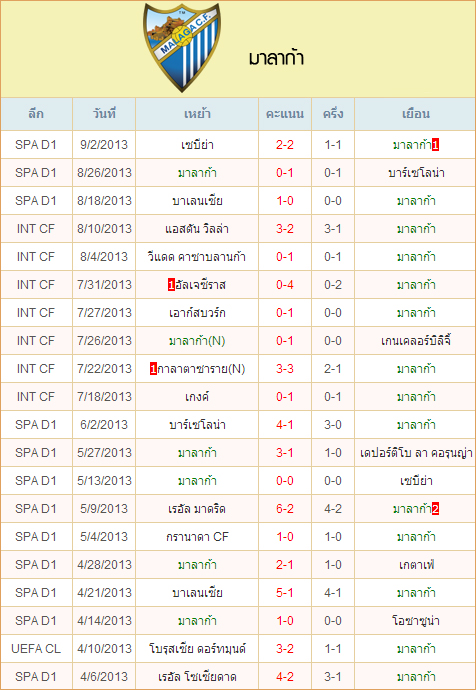The height and width of the screenshot is (690, 476).
Task: Click the red card badge numbered 2 in 5/9/2013 row
Action: click(x=435, y=509)
